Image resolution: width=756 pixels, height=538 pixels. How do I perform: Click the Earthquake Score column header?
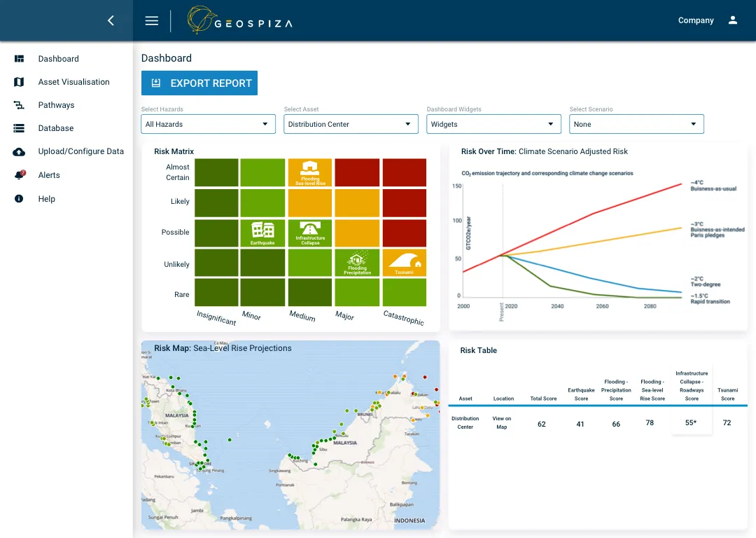(581, 394)
